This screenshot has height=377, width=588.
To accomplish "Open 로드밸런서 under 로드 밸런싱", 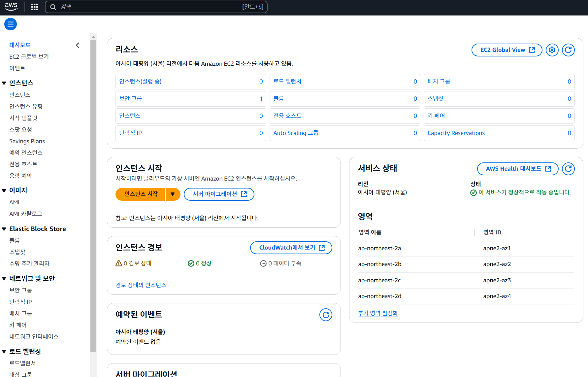I will (22, 363).
